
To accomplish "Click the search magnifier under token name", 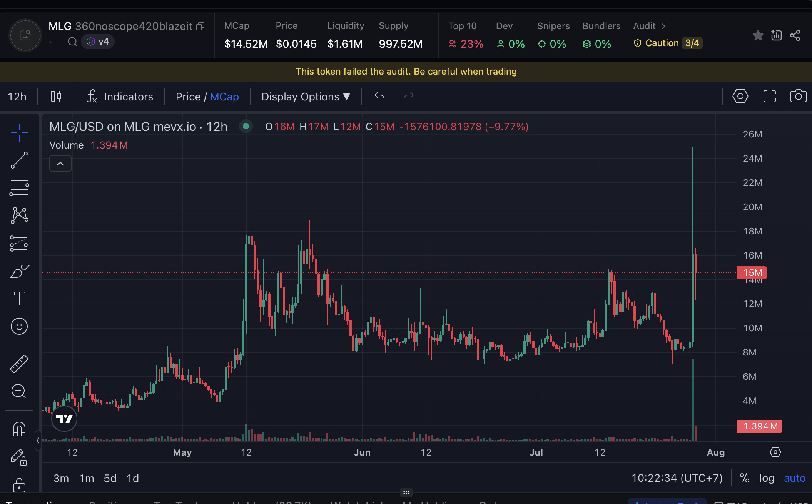I will [x=72, y=42].
